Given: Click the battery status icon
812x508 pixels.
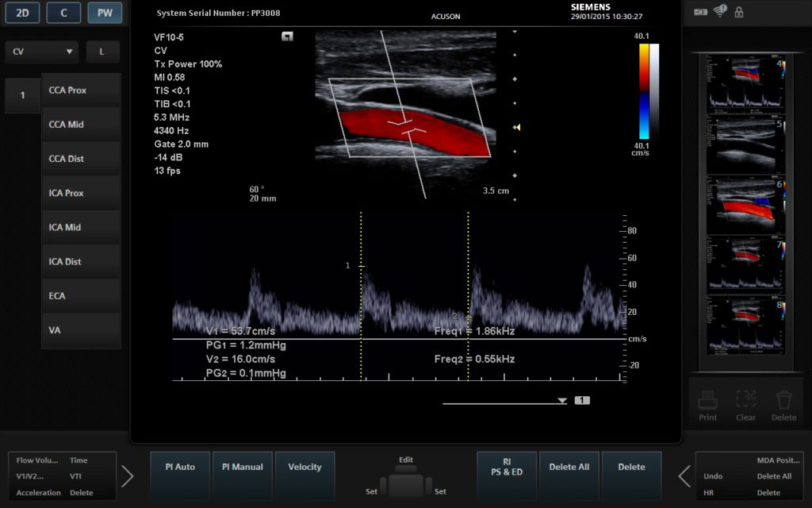Looking at the screenshot, I should (x=701, y=12).
